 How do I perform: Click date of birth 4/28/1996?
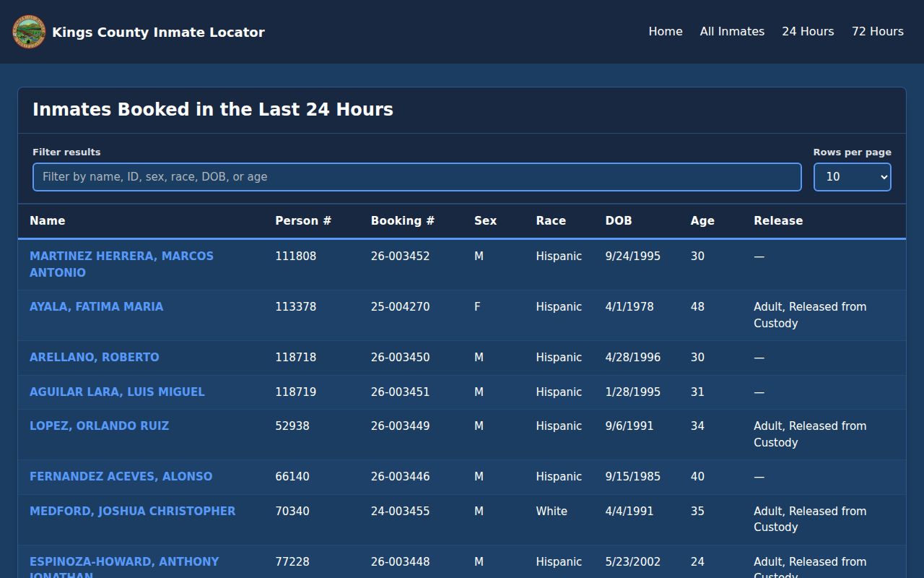[x=632, y=358]
